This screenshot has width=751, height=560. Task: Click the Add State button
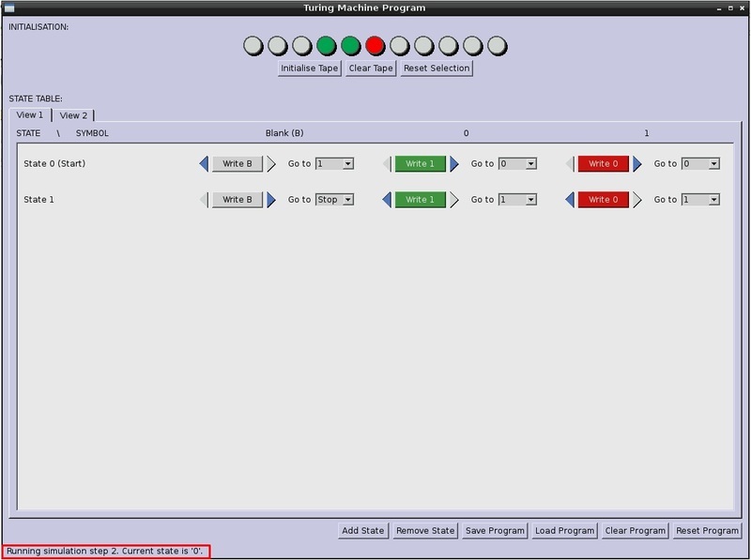pyautogui.click(x=362, y=531)
